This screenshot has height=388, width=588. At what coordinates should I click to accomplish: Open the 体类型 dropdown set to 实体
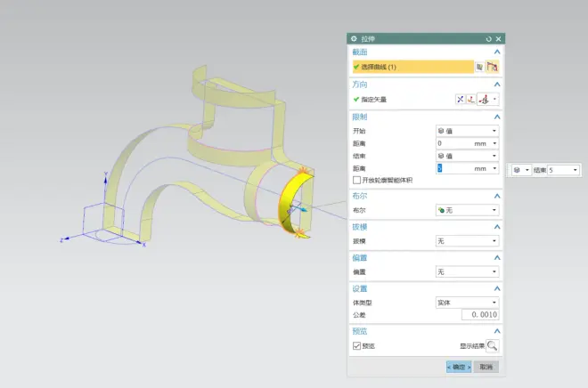click(x=467, y=303)
